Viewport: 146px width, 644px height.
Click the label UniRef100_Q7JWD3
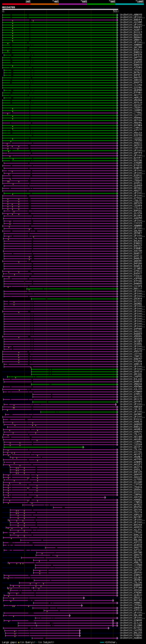[131, 268]
